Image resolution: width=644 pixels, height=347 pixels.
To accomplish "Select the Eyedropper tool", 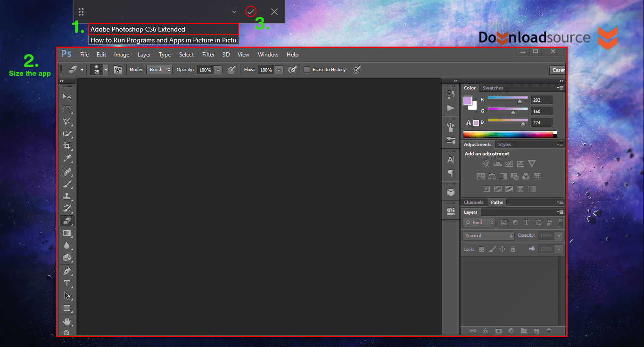I will (x=67, y=158).
